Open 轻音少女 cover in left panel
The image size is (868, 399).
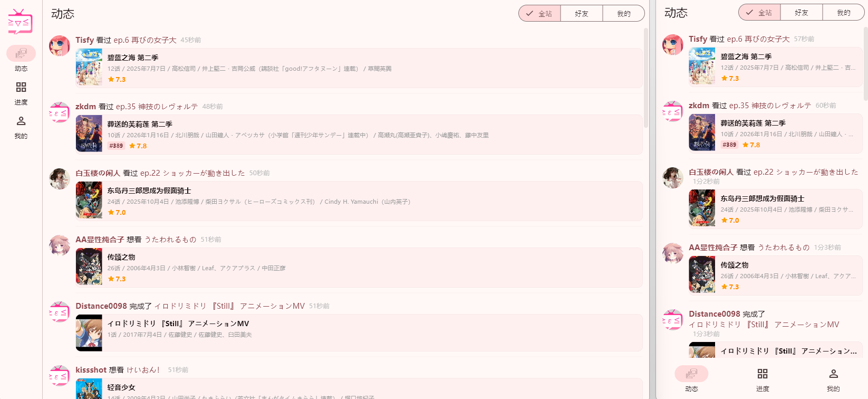click(x=89, y=389)
